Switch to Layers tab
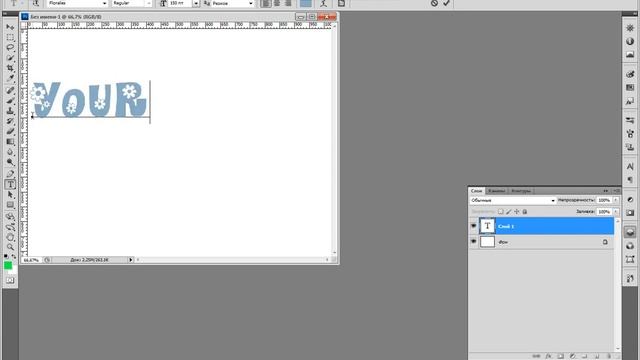This screenshot has height=360, width=640. 476,191
